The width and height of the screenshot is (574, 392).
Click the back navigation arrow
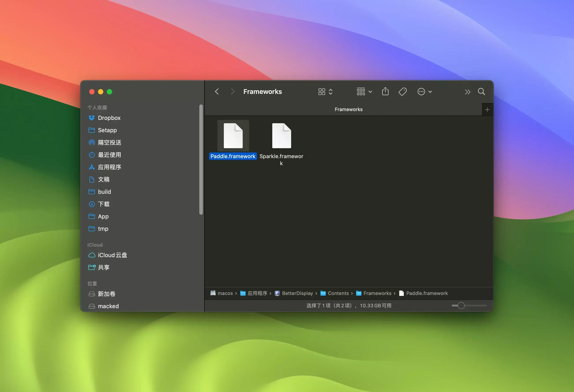click(x=217, y=92)
